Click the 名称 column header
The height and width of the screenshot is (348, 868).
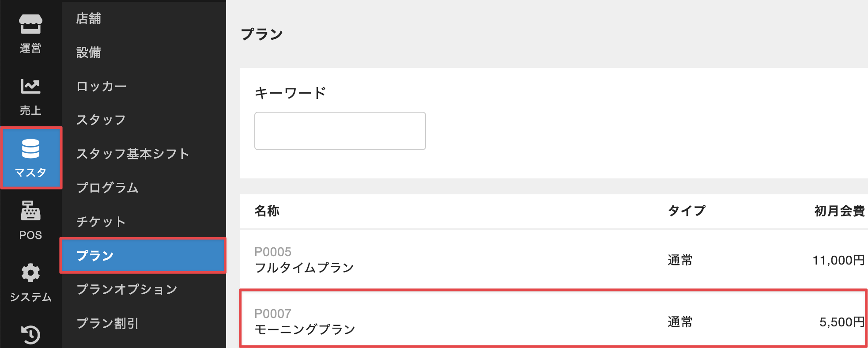pos(267,211)
